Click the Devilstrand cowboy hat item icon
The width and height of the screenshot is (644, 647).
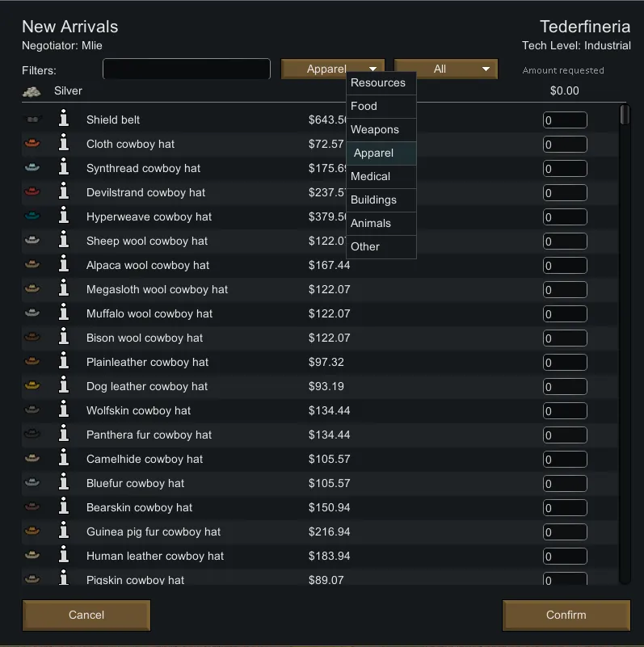32,192
